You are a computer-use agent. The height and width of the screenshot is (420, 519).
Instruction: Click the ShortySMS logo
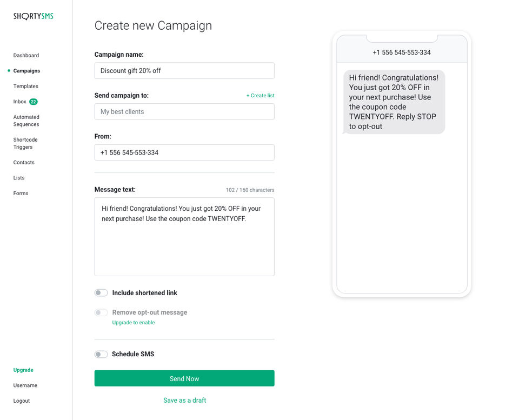click(33, 16)
